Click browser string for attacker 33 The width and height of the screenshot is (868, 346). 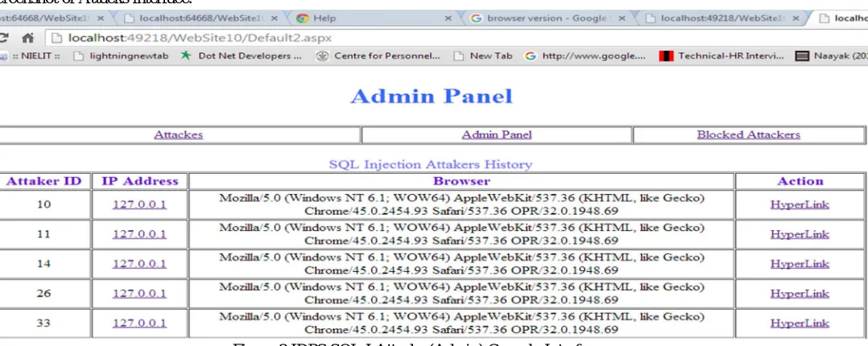(461, 323)
